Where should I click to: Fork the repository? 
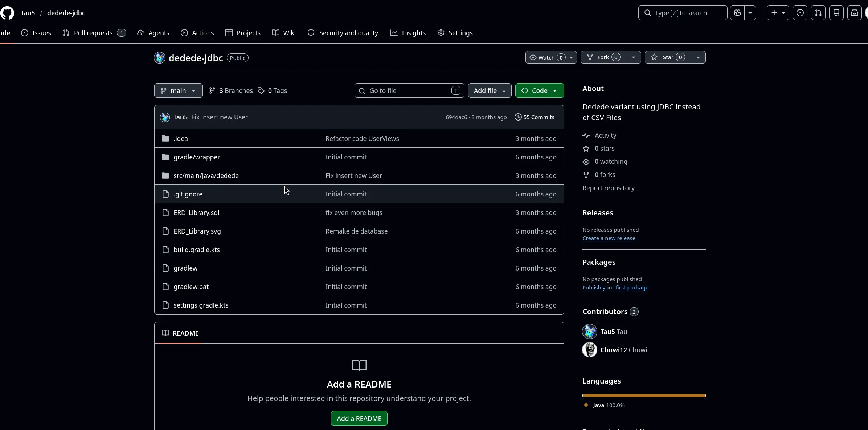603,57
